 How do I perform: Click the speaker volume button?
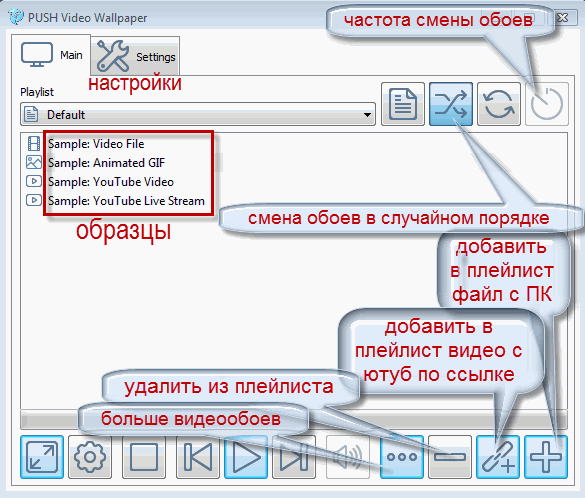click(348, 457)
